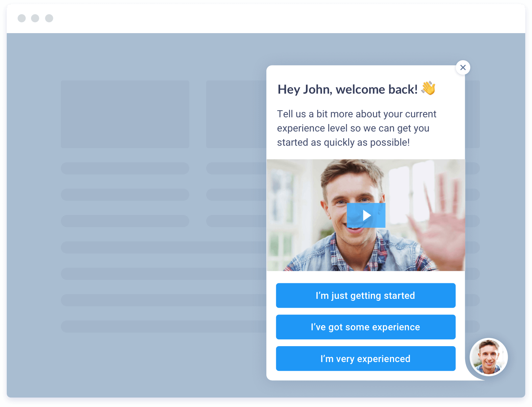This screenshot has height=407, width=532.
Task: Click first placeholder bar under left card
Action: pyautogui.click(x=125, y=168)
